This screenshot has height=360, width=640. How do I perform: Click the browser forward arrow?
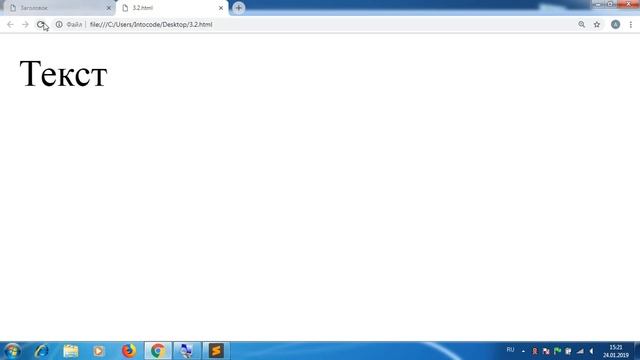pos(25,24)
